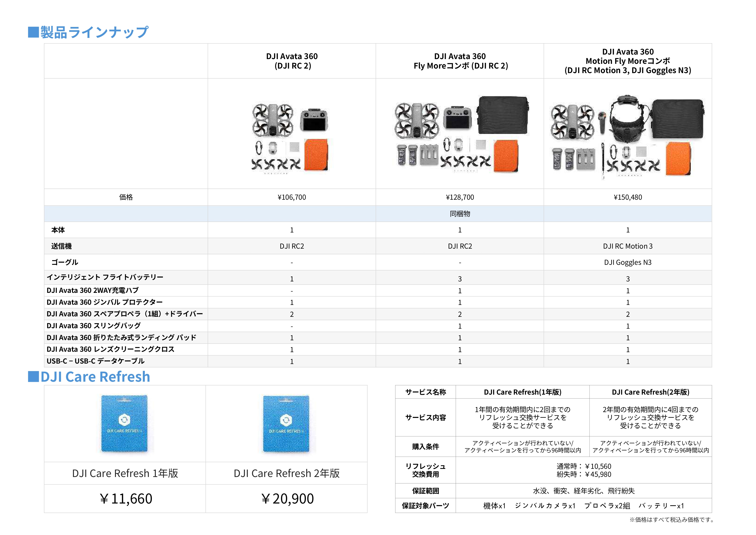756x535 pixels.
Task: Click the label 'DJI Care Refresh 1年版'
Action: [125, 473]
